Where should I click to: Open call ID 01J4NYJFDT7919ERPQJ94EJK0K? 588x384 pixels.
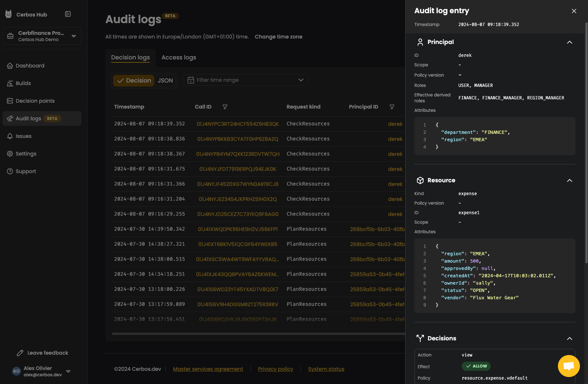pyautogui.click(x=238, y=169)
